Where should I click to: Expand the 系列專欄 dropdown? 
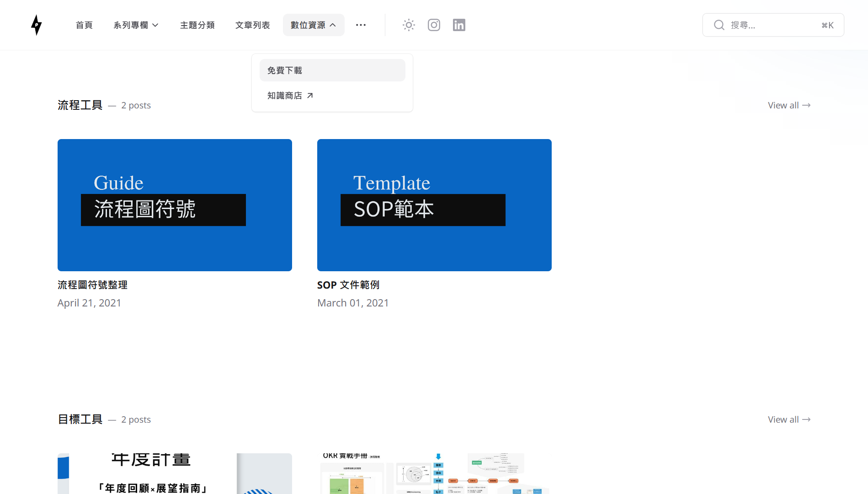click(x=136, y=25)
